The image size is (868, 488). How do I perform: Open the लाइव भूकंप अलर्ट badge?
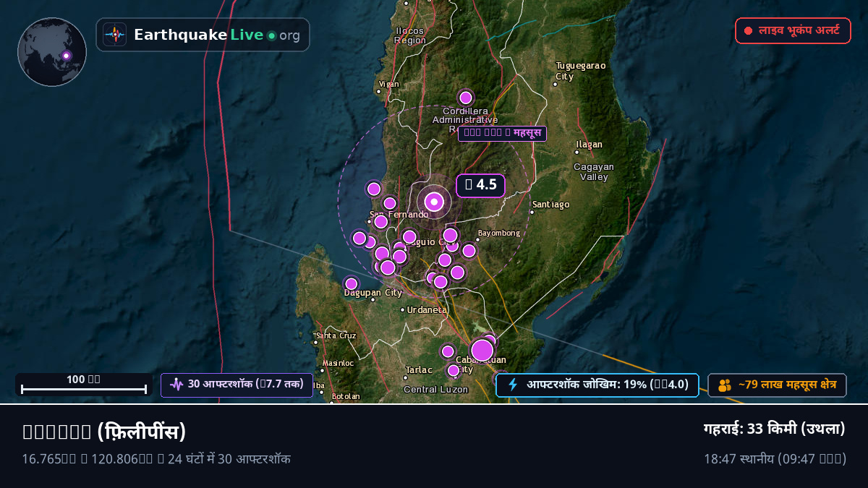click(793, 30)
